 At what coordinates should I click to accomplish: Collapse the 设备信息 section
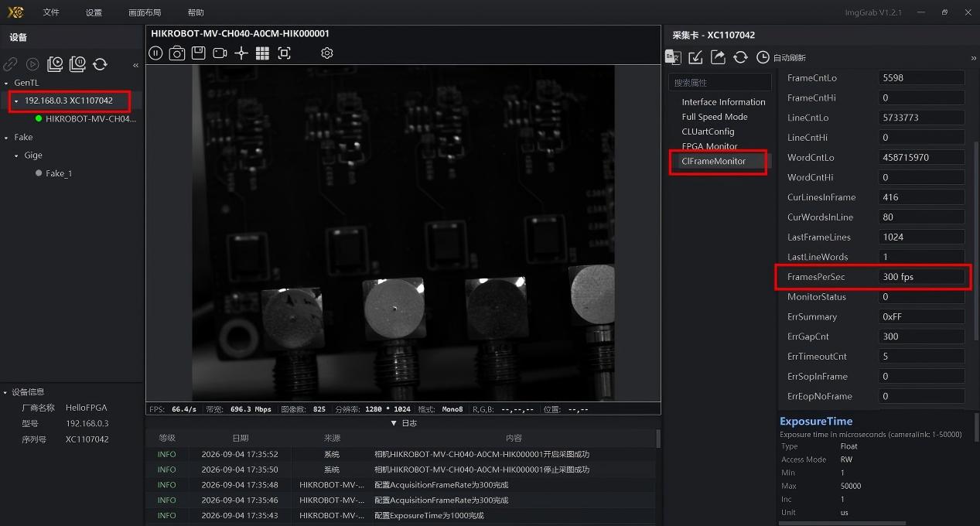[5, 392]
